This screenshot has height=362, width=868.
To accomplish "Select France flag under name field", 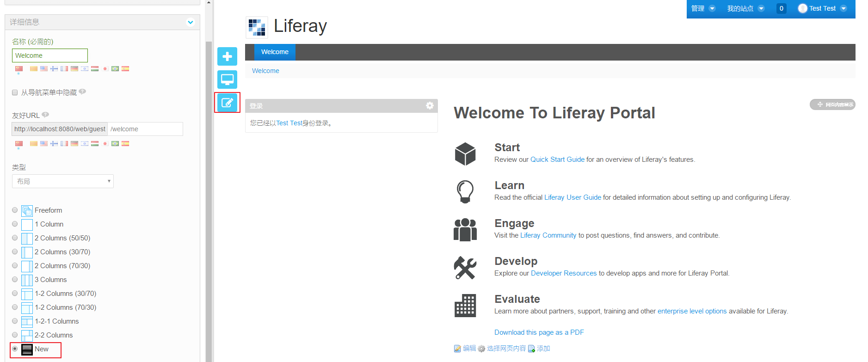I will (64, 69).
